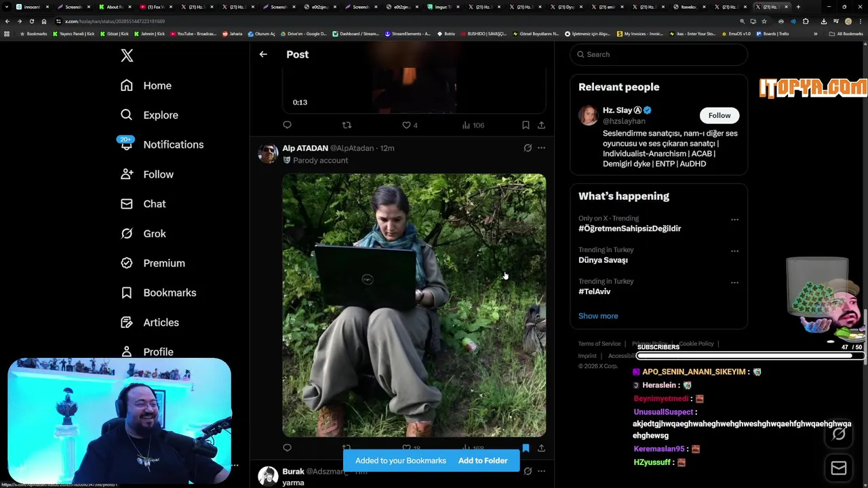
Task: Open the browser extensions puzzle icon
Action: (806, 21)
